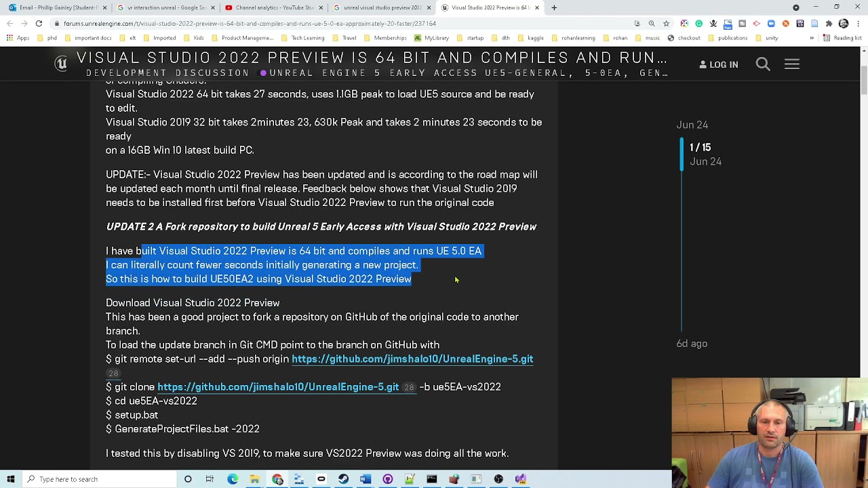Screen dimensions: 868x488
Task: Open the Extensions puzzle-piece menu
Action: [829, 24]
